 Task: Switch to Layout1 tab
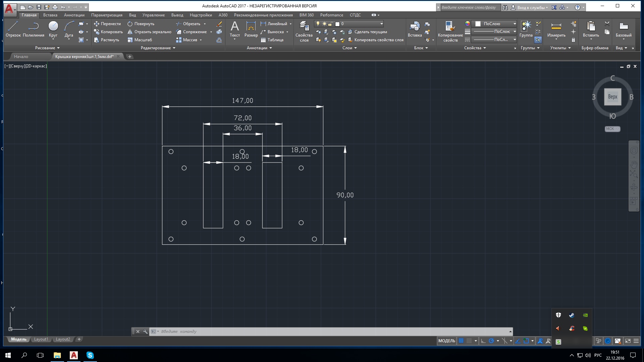(41, 339)
